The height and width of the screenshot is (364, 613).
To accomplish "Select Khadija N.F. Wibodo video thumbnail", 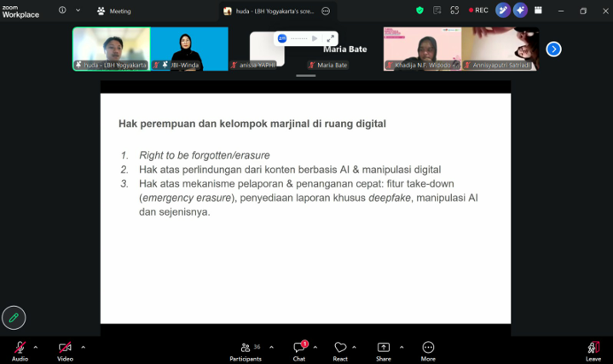I will [422, 49].
